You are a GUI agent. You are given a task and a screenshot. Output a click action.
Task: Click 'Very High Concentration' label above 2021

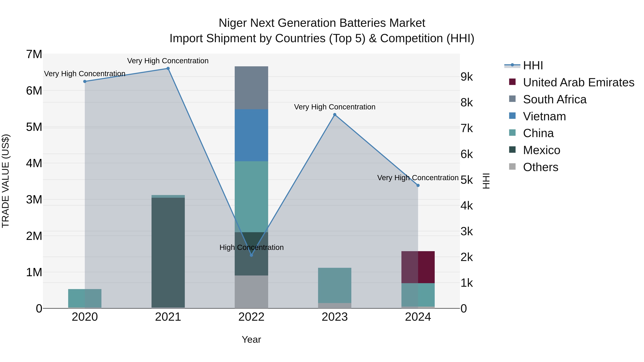[x=168, y=61]
